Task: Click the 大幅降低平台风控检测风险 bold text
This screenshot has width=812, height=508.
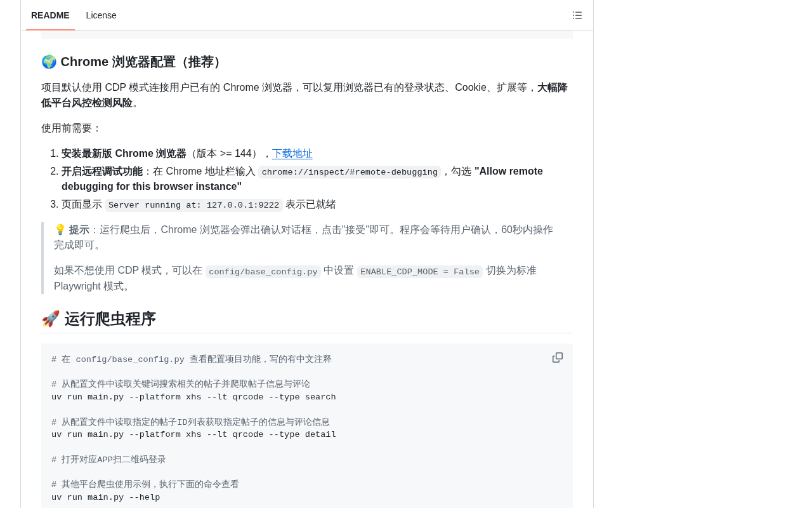Action: [304, 95]
